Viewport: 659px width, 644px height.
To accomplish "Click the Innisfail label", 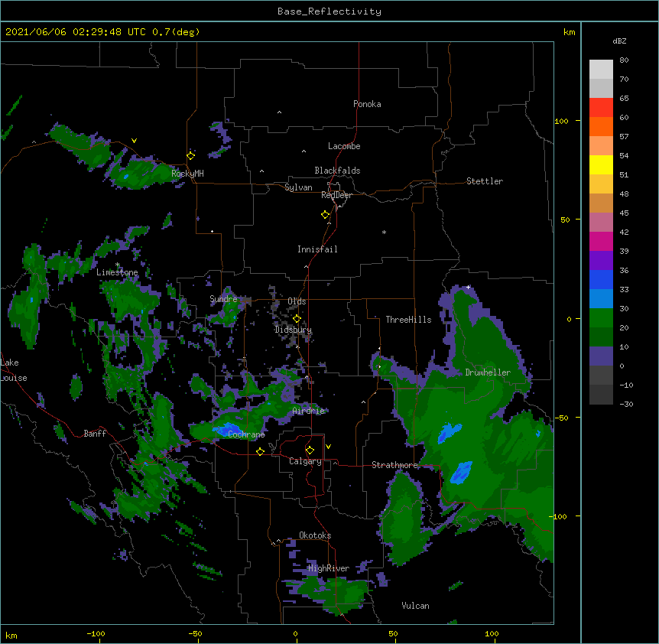I will [317, 249].
